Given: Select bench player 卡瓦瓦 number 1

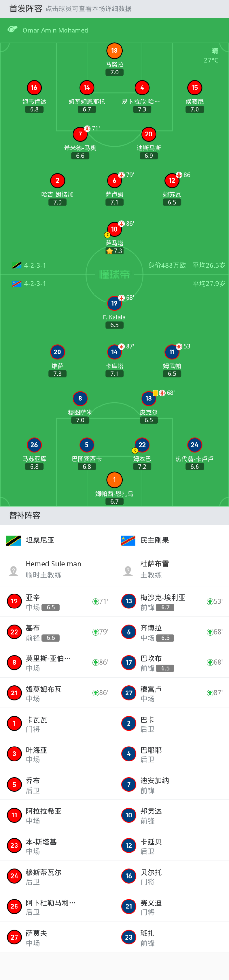Looking at the screenshot, I should (57, 724).
